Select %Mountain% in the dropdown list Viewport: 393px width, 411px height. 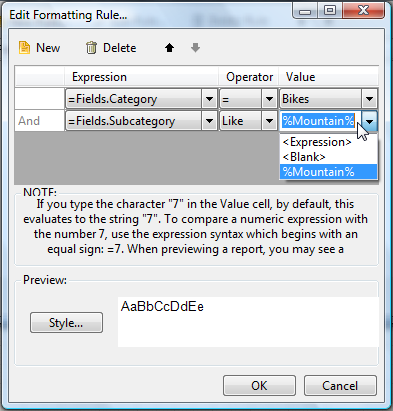point(328,172)
